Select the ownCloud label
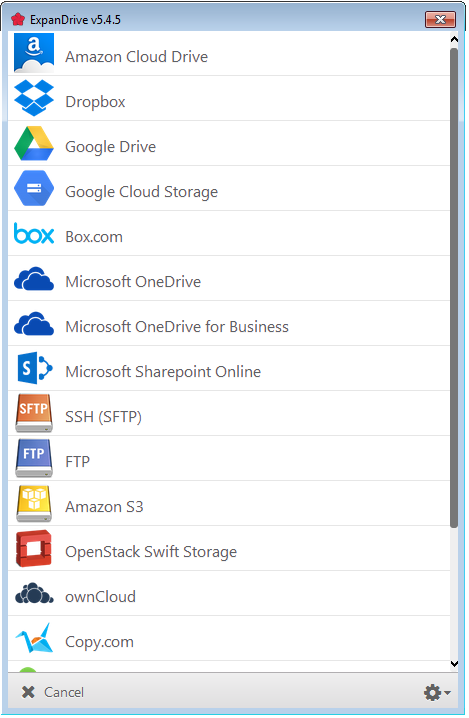Image resolution: width=469 pixels, height=718 pixels. pyautogui.click(x=100, y=597)
